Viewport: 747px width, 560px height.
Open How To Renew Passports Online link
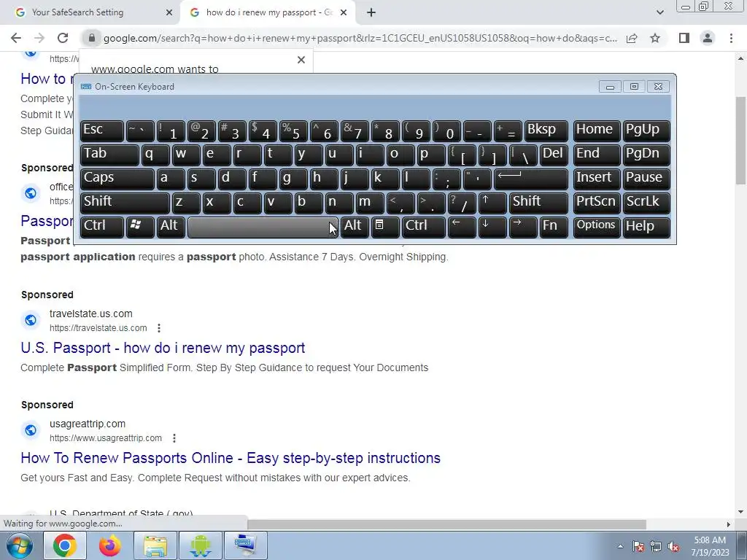point(231,458)
